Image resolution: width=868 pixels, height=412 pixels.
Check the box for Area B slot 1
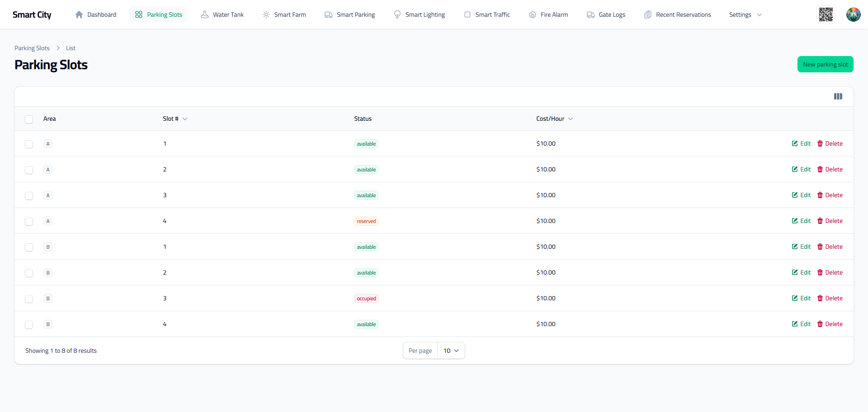tap(29, 247)
